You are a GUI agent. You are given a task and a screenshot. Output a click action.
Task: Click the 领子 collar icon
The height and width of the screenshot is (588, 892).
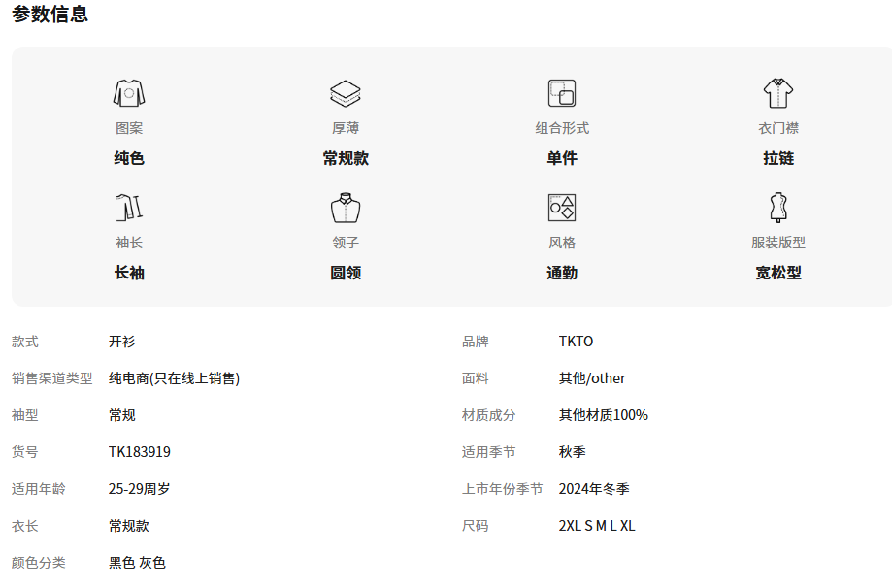346,208
